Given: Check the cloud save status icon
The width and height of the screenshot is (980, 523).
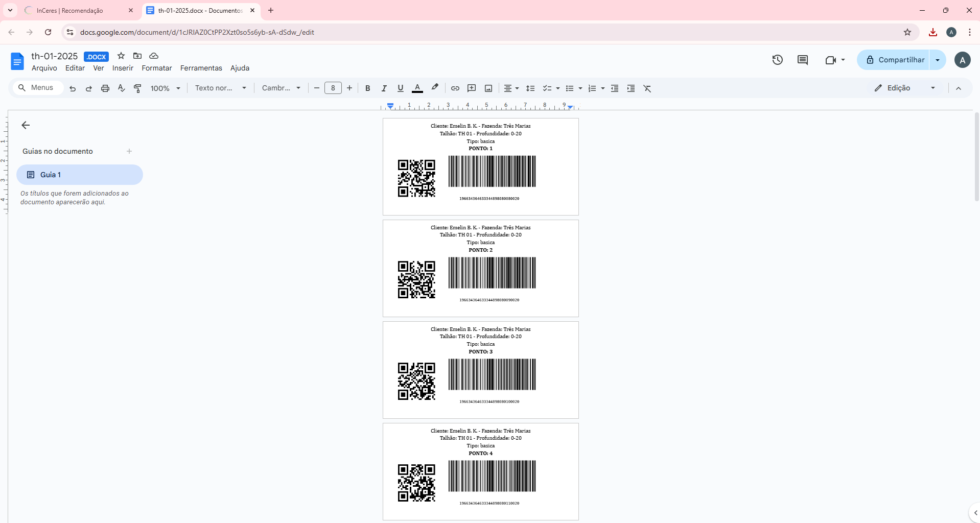Looking at the screenshot, I should coord(154,56).
